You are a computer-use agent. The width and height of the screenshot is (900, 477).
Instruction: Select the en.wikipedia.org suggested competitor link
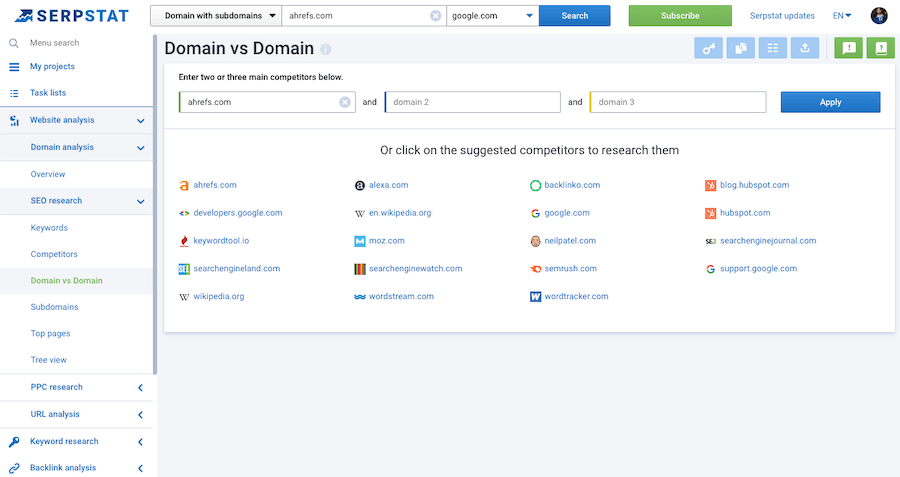click(x=400, y=213)
